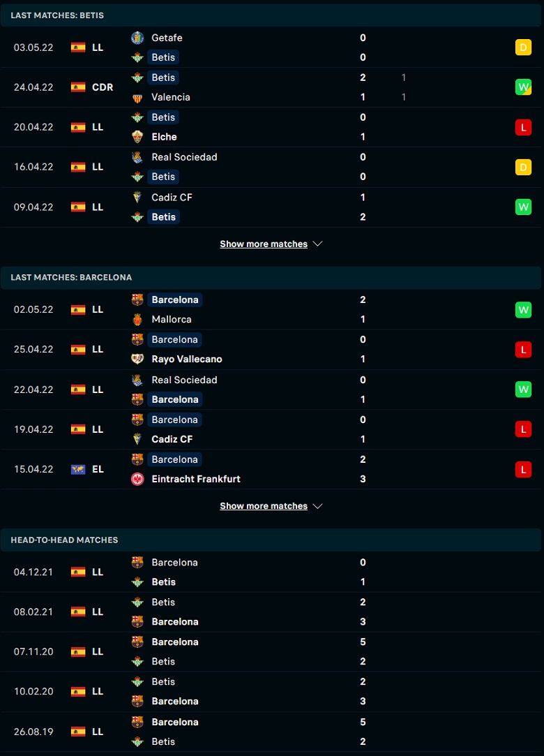This screenshot has height=756, width=544.
Task: Click the Last Matches: Barcelona header
Action: [272, 278]
